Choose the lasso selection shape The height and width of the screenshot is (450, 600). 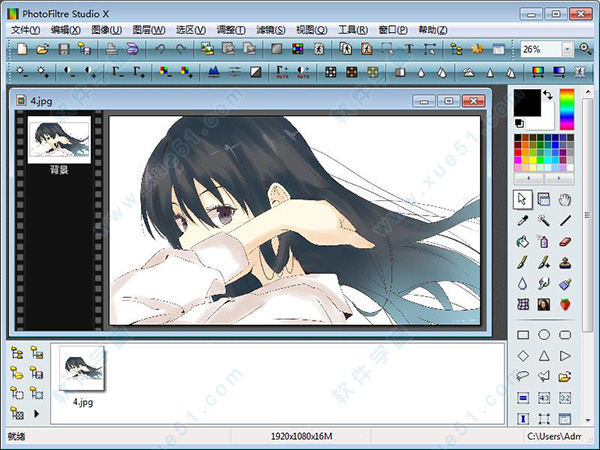click(x=523, y=377)
